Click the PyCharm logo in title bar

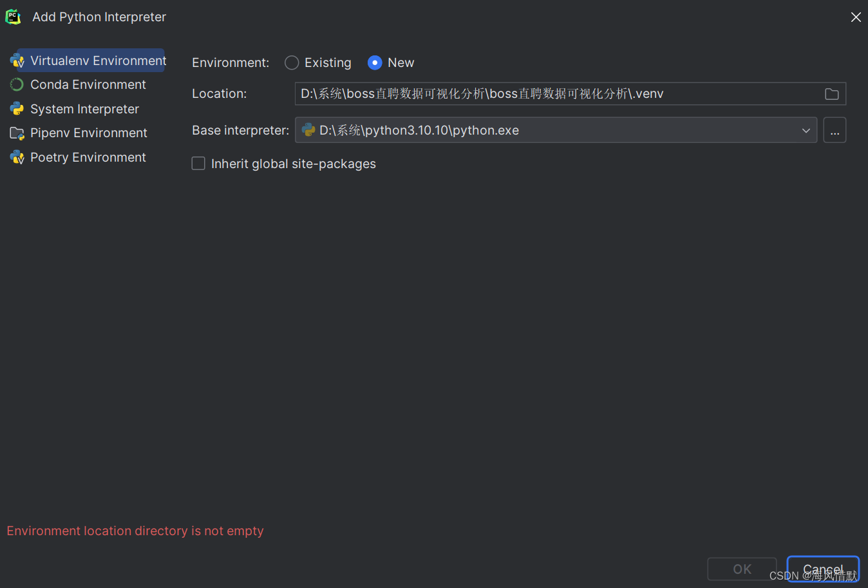(13, 17)
